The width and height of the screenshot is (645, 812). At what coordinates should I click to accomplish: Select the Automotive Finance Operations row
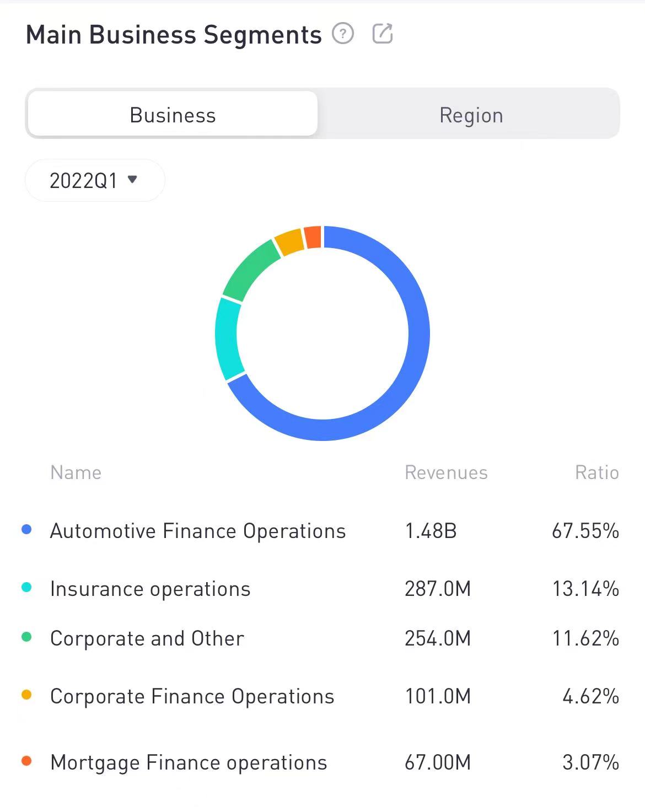click(198, 531)
